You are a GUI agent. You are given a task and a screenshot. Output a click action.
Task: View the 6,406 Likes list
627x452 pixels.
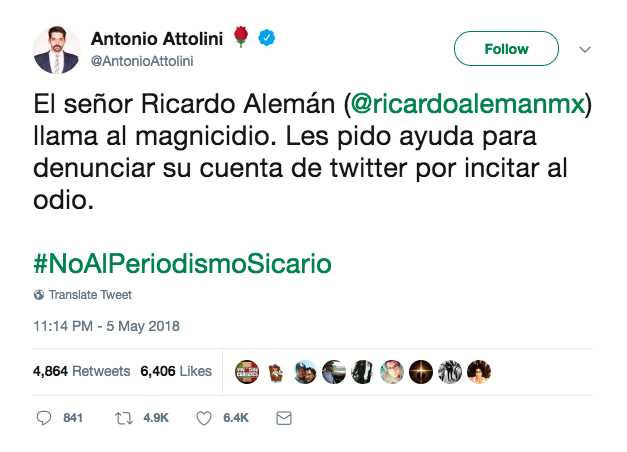tap(175, 371)
